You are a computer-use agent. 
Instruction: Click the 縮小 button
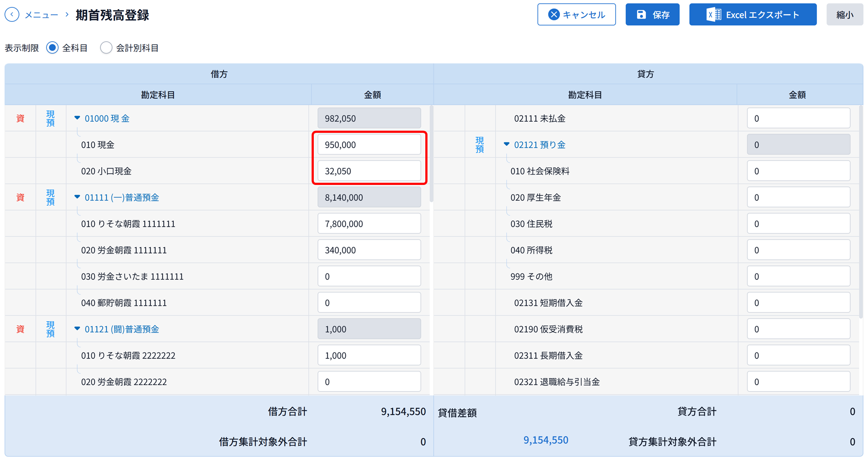(845, 14)
